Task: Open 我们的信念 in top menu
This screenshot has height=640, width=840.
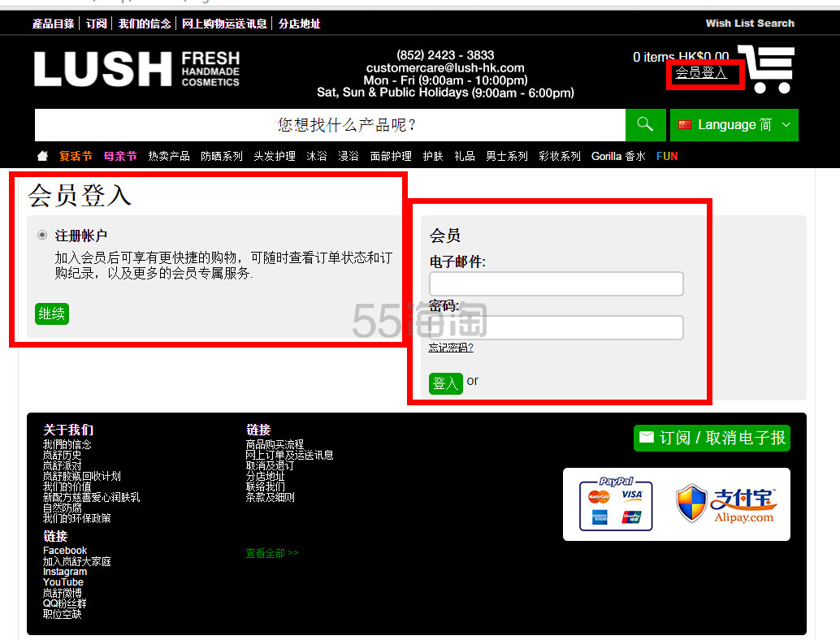Action: click(145, 24)
